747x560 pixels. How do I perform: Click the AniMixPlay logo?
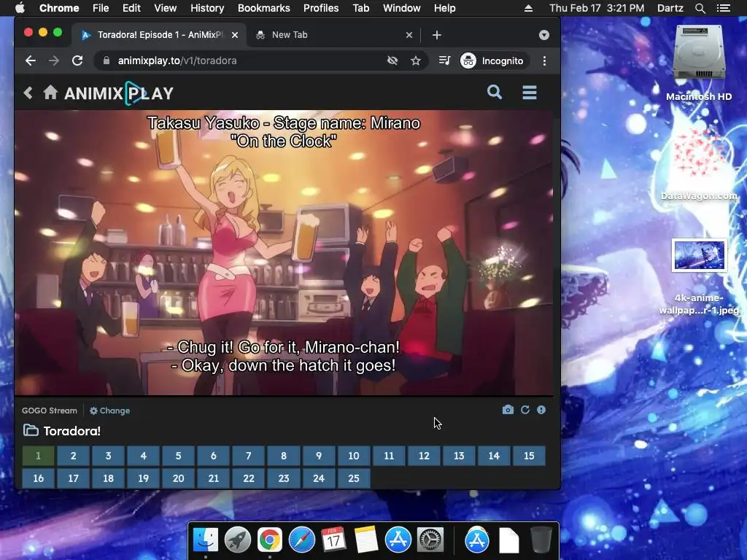coord(119,93)
